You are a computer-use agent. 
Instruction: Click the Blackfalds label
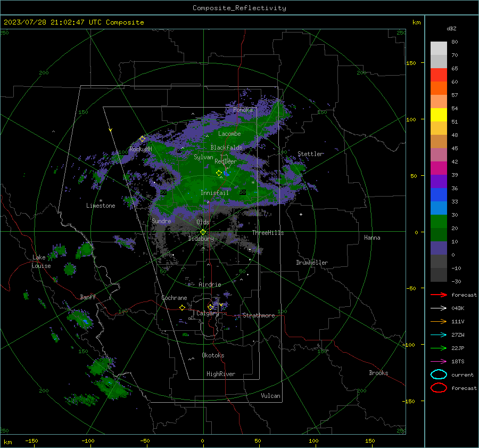click(226, 148)
